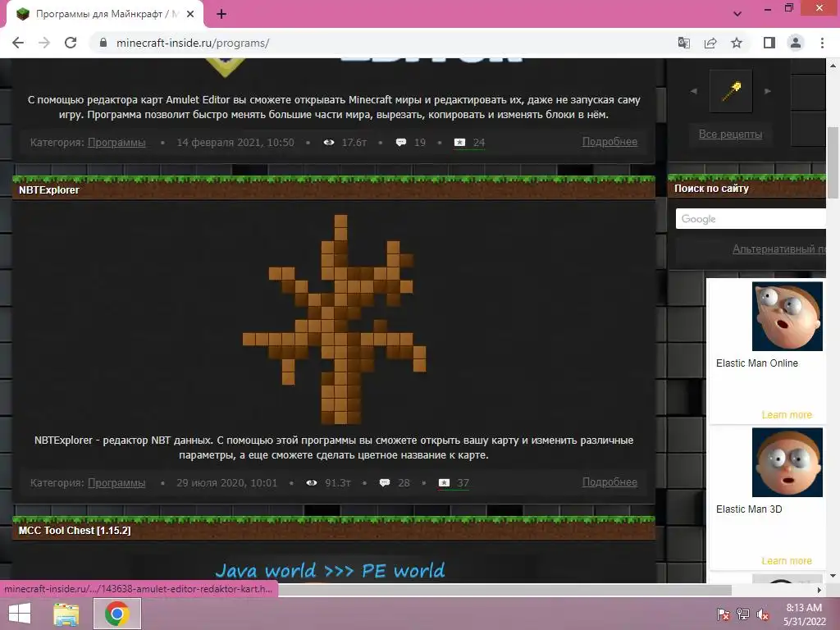
Task: Open Chrome's three-dot menu
Action: coord(822,43)
